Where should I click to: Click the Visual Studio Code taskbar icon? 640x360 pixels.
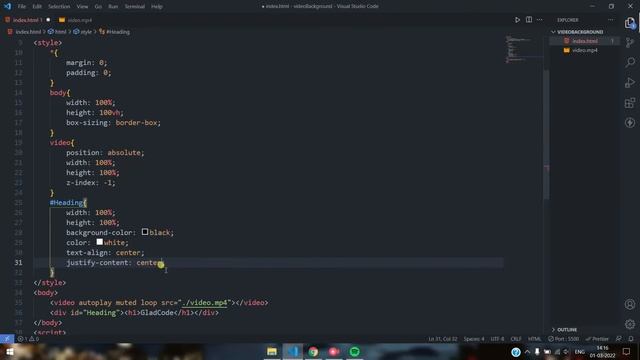click(293, 351)
